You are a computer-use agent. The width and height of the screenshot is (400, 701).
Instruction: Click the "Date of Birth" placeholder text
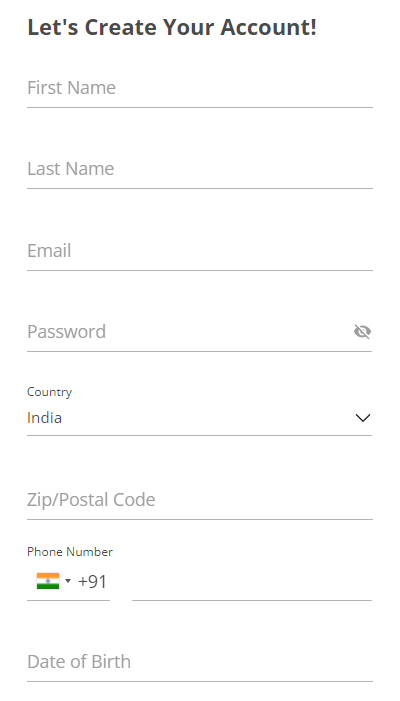[x=79, y=662]
